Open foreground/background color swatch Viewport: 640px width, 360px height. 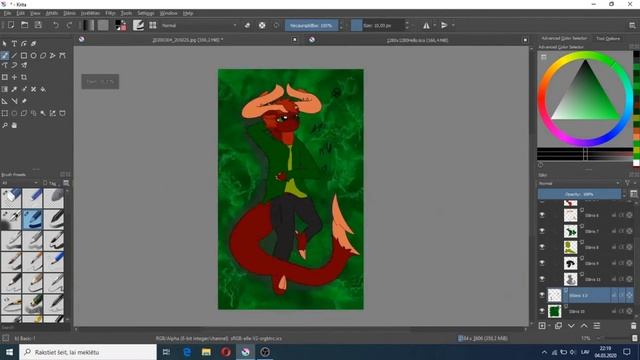(x=120, y=25)
